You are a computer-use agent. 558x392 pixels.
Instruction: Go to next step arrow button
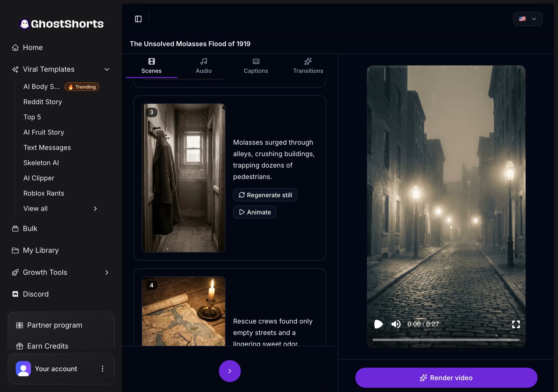(x=230, y=371)
